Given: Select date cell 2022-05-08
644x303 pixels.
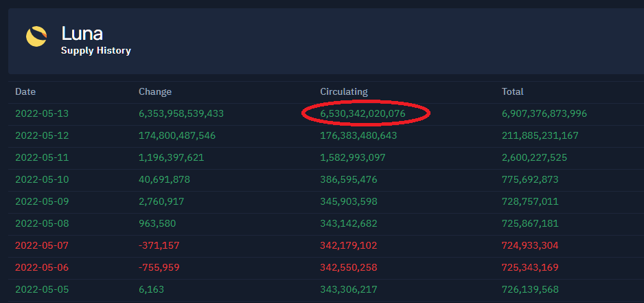Looking at the screenshot, I should [42, 224].
